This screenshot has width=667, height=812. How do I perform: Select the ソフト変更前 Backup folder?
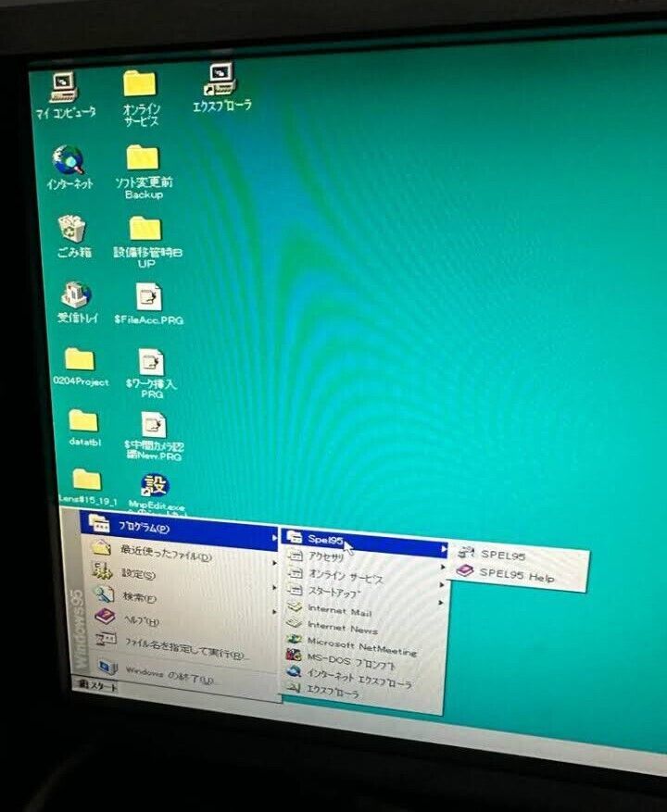tap(143, 157)
